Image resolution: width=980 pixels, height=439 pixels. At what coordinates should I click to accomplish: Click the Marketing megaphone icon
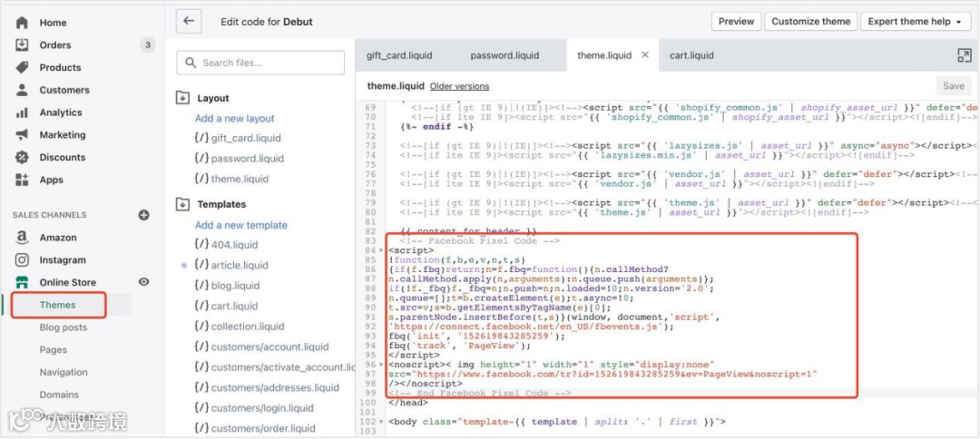tap(22, 135)
